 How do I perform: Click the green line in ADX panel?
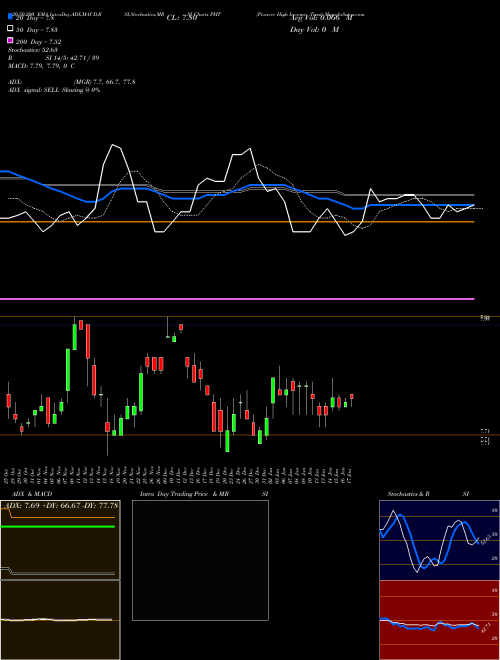click(x=58, y=527)
